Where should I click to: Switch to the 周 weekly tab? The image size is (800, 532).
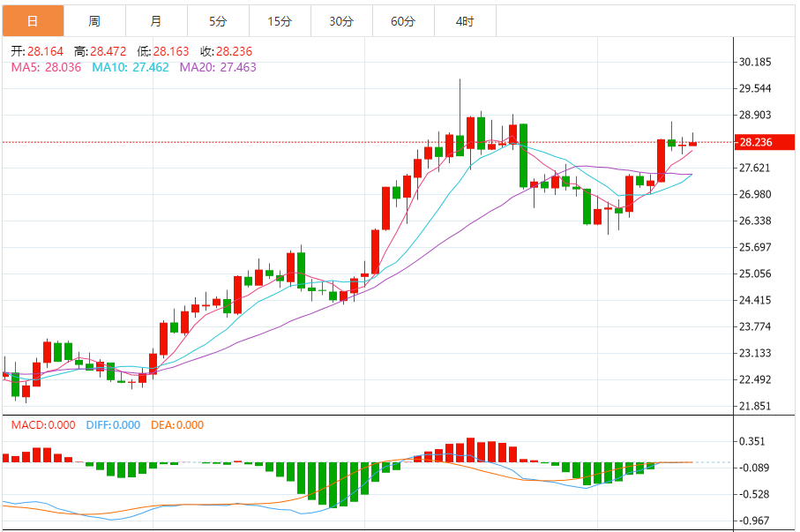click(x=95, y=21)
